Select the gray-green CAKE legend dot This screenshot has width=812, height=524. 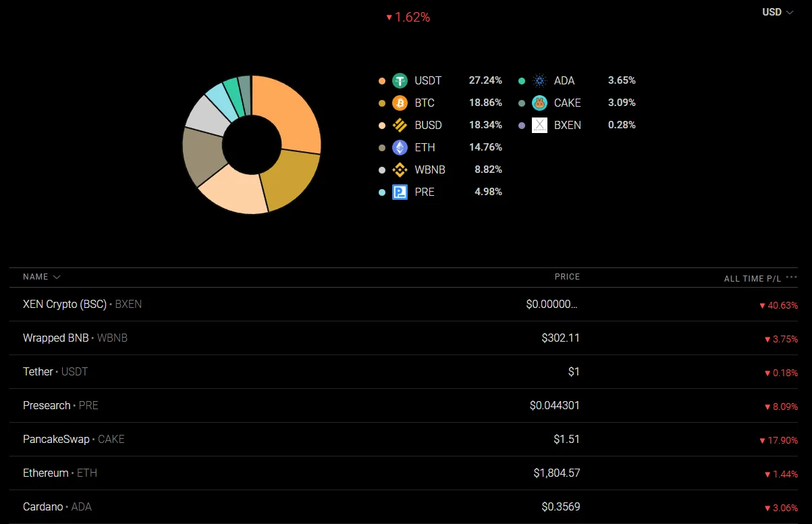pos(522,103)
